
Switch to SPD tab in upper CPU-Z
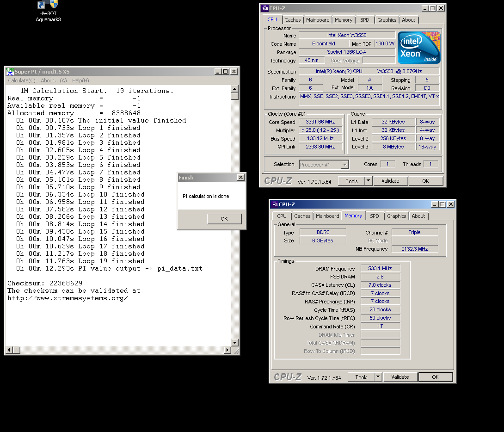[x=365, y=20]
